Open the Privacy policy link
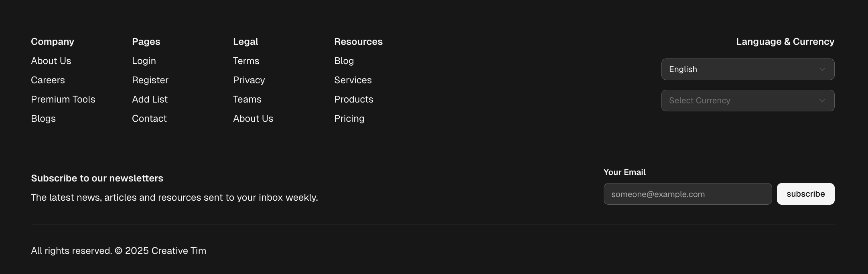 (249, 80)
